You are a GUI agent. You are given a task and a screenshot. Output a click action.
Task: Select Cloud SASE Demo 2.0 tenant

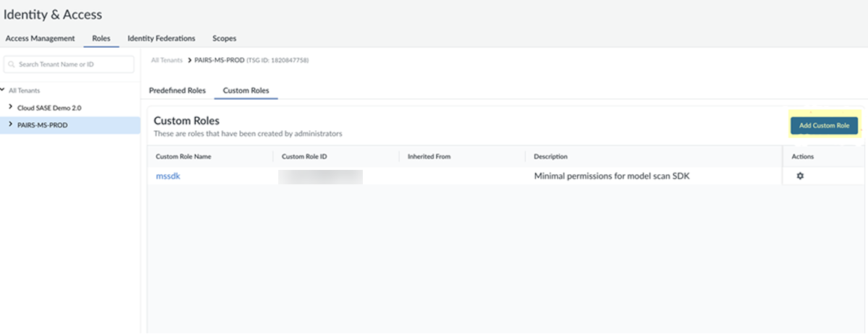click(49, 107)
